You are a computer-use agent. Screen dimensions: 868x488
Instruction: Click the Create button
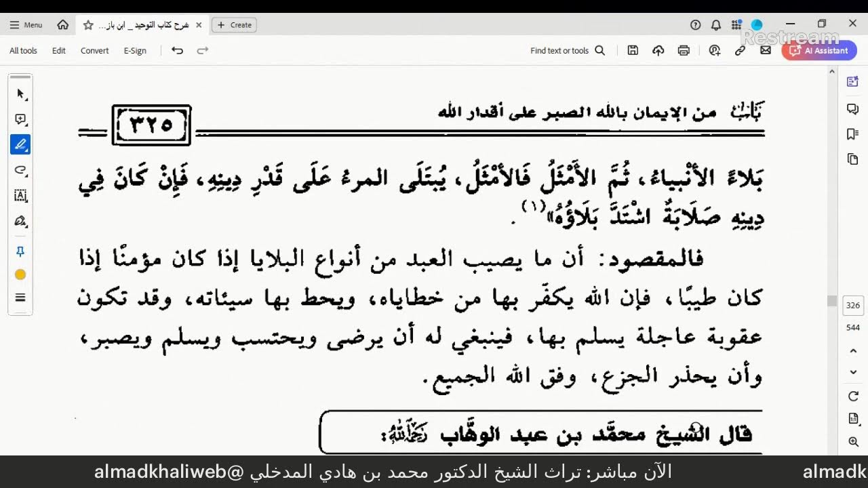(x=234, y=25)
